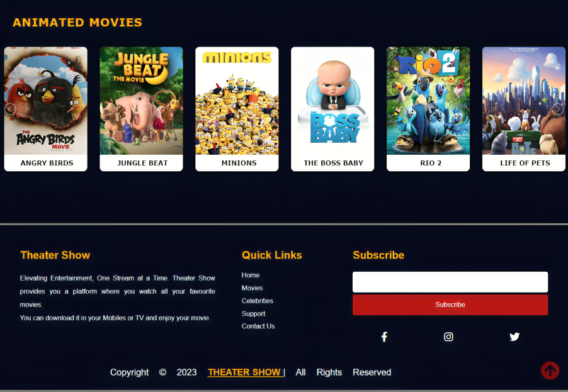568x392 pixels.
Task: Click the THEATER SHOW copyright link
Action: tap(244, 372)
